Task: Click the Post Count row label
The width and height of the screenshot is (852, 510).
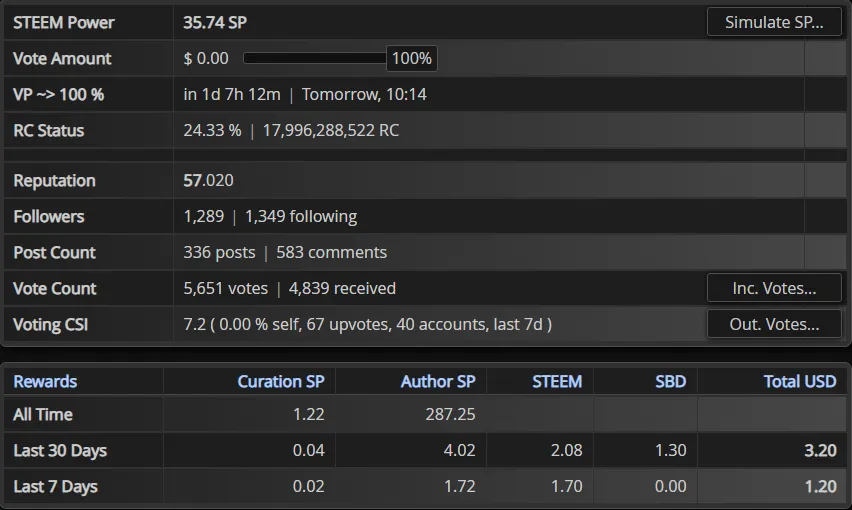Action: (54, 253)
